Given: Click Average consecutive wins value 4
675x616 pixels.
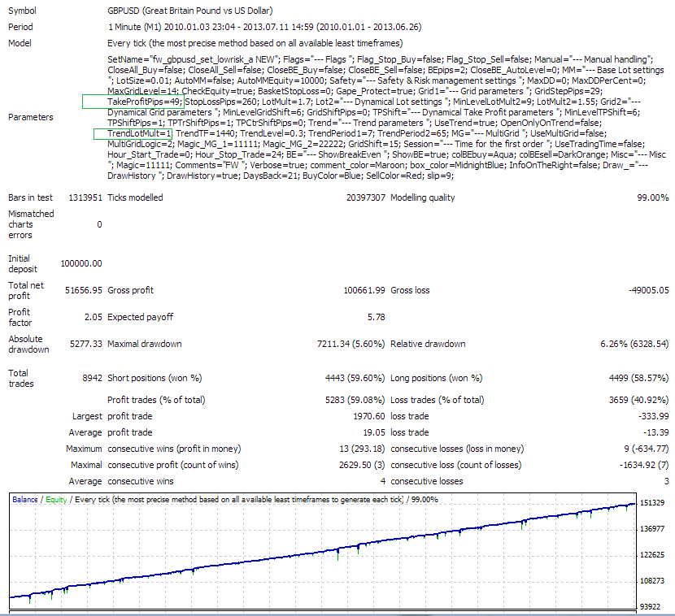Looking at the screenshot, I should point(383,481).
